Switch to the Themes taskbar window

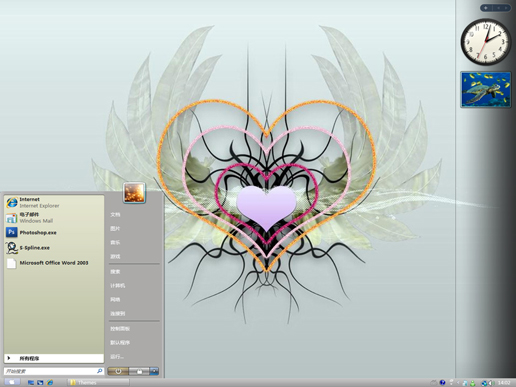[x=98, y=382]
